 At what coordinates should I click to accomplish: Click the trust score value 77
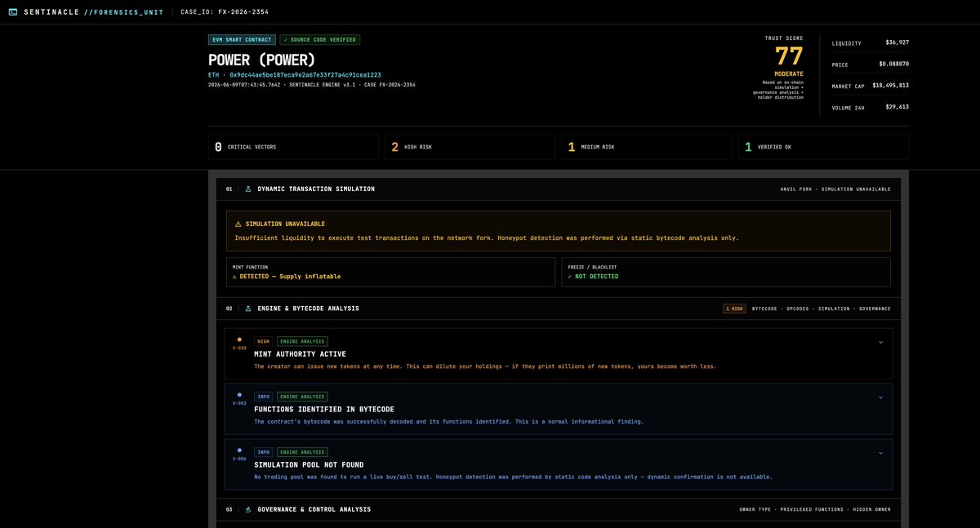789,56
